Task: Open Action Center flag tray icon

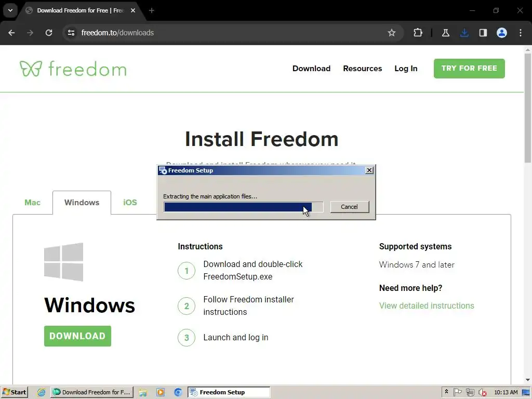Action: click(457, 392)
